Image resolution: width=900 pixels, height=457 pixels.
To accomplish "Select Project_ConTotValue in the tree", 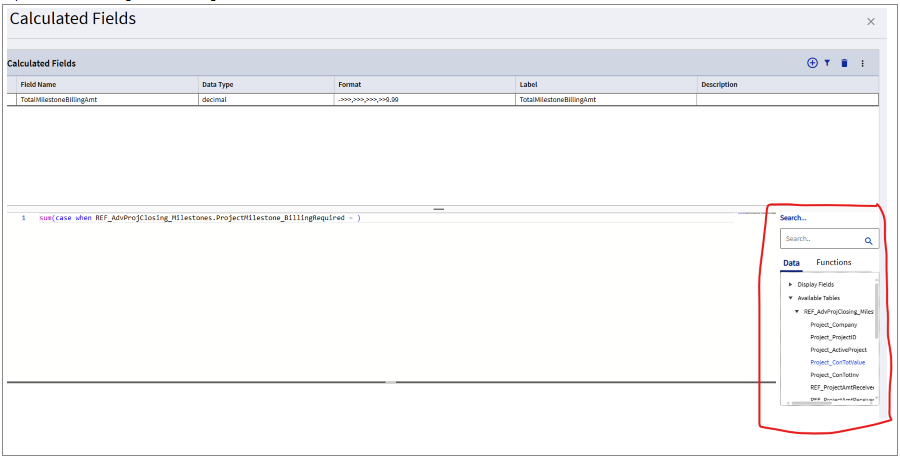I will coord(837,362).
